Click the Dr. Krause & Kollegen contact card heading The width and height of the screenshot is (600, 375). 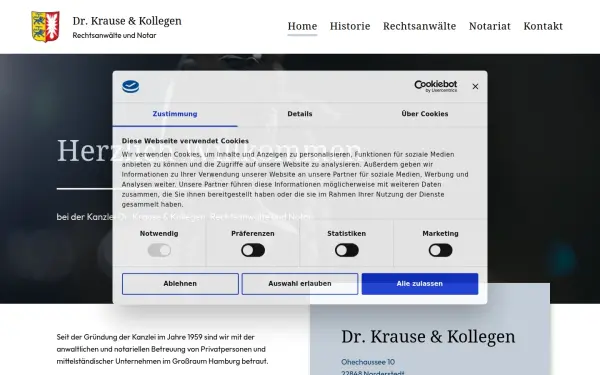[x=428, y=337]
